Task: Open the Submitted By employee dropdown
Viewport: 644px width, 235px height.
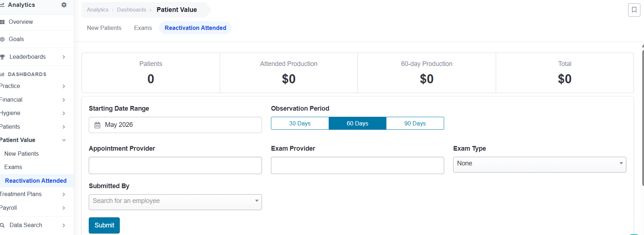Action: (175, 202)
